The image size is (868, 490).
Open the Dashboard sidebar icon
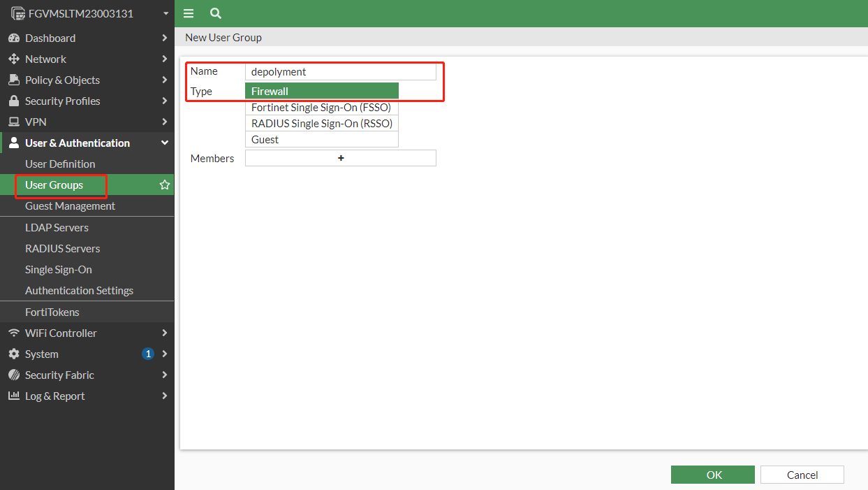15,38
